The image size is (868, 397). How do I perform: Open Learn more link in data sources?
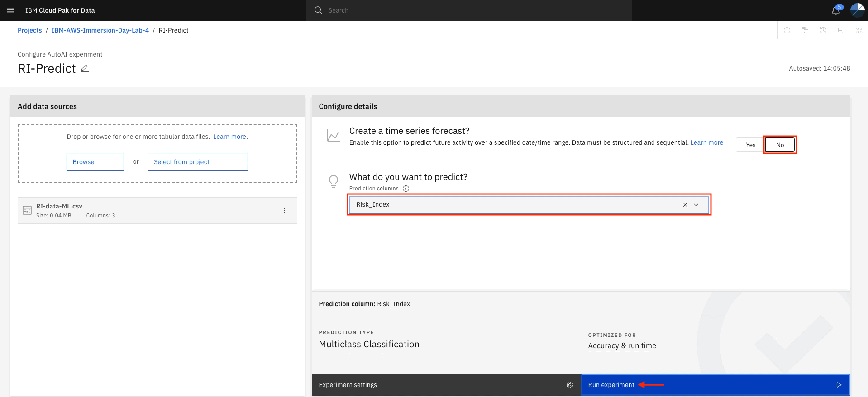[x=230, y=137]
